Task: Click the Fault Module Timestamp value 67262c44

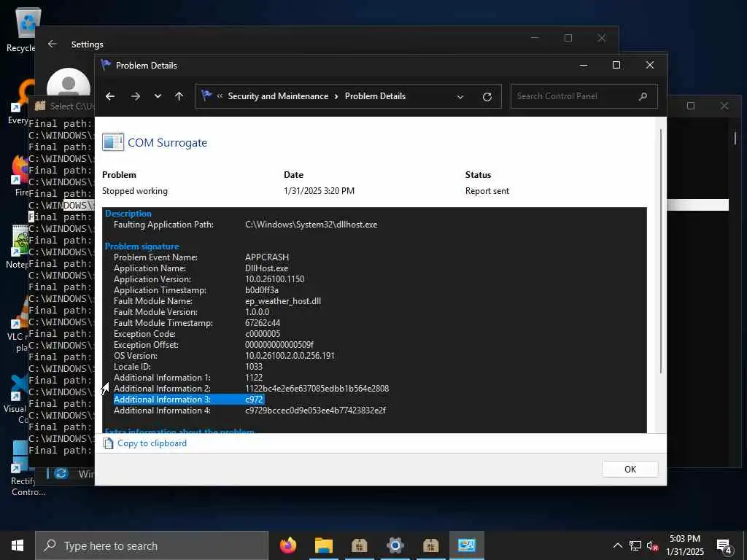Action: coord(263,323)
